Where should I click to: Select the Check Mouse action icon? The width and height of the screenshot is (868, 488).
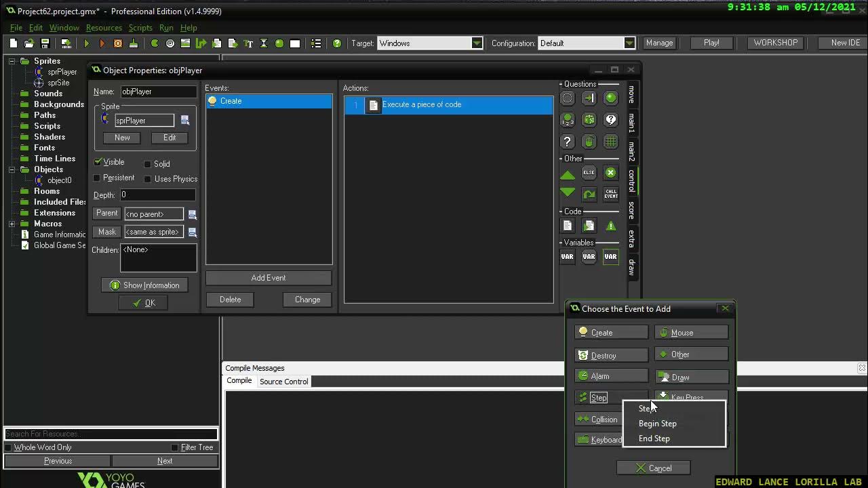coord(589,142)
